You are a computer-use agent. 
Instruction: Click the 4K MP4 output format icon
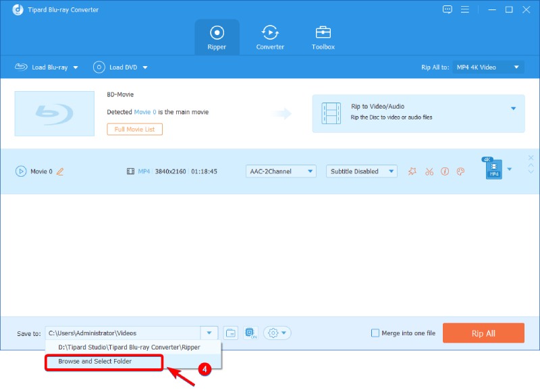[x=493, y=168]
